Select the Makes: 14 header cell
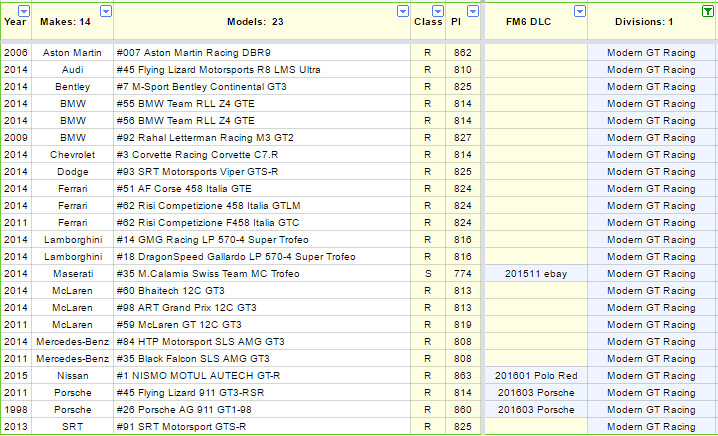This screenshot has width=718, height=436. pos(72,22)
